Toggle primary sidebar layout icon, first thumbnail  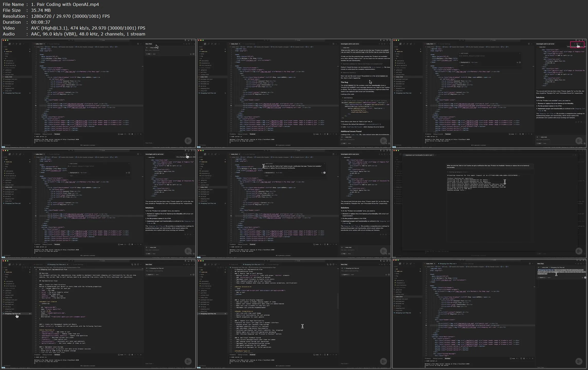pyautogui.click(x=186, y=40)
